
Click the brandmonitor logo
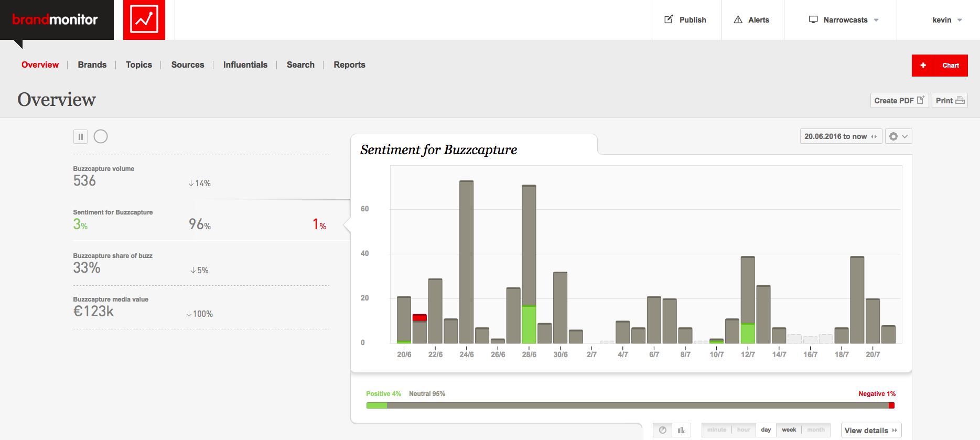tap(55, 20)
